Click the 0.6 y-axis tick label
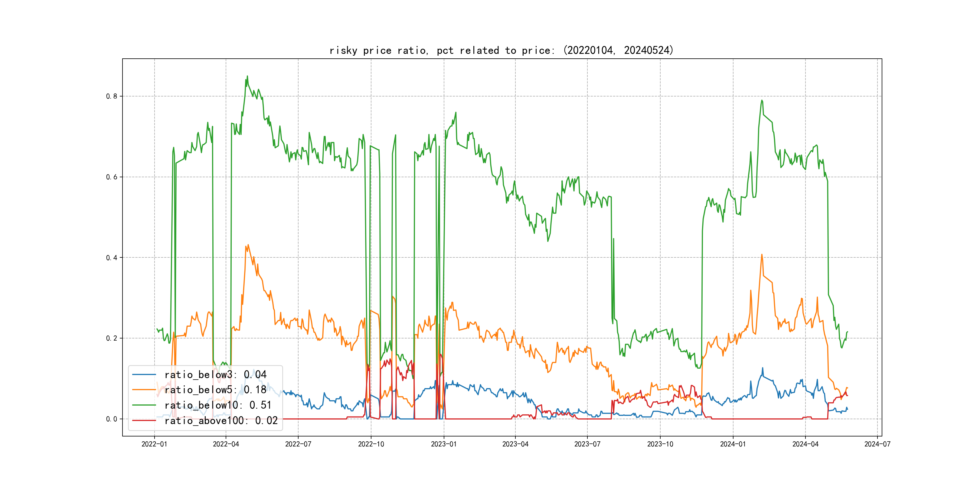980x490 pixels. 112,177
